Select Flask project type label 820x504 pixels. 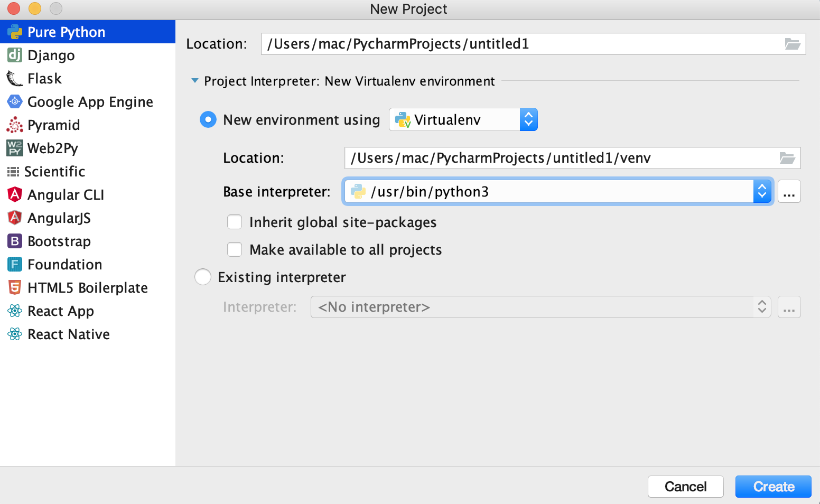[44, 79]
